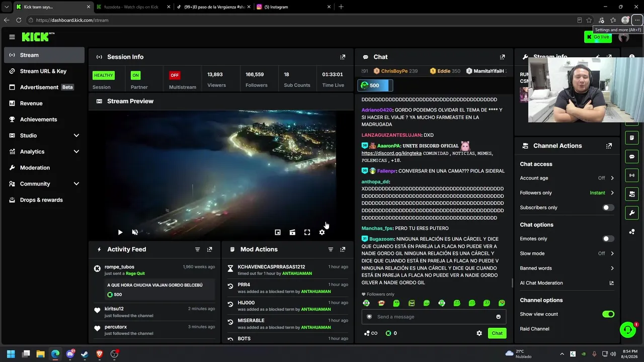Pop out the Mod Actions panel
Image resolution: width=644 pixels, height=362 pixels.
pyautogui.click(x=343, y=249)
